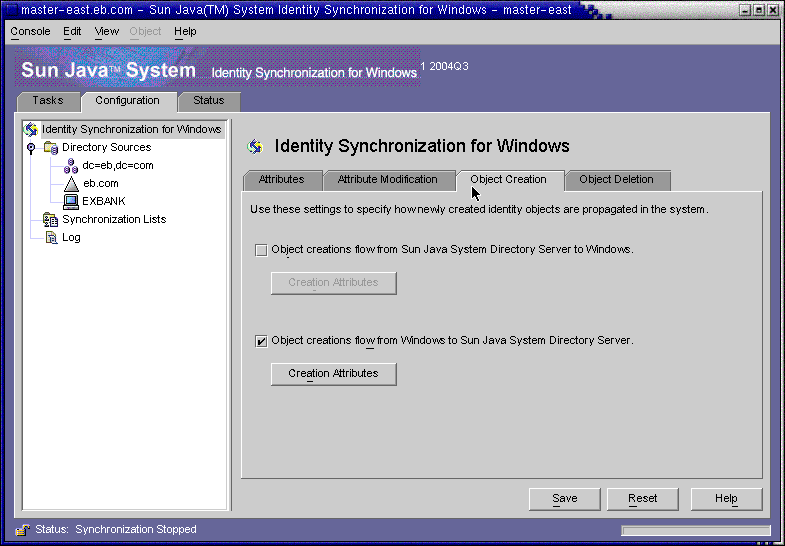Click the Help button at bottom right

point(726,499)
